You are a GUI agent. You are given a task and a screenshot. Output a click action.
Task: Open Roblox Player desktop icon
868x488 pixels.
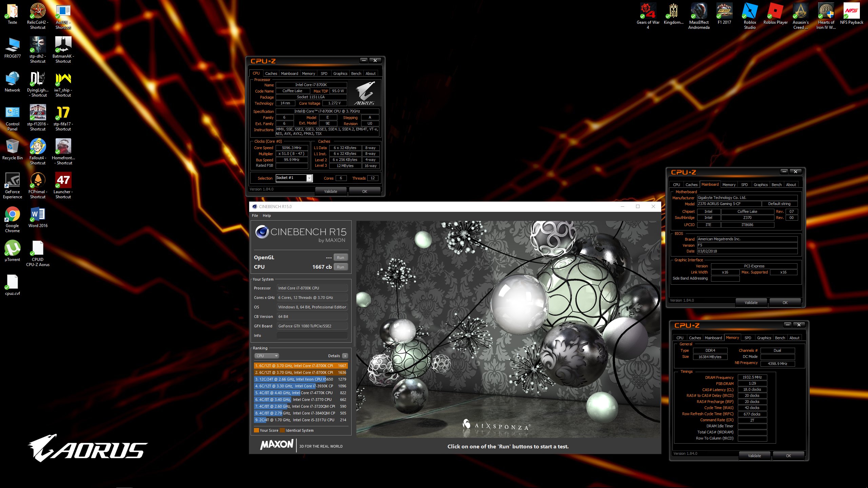pos(775,14)
